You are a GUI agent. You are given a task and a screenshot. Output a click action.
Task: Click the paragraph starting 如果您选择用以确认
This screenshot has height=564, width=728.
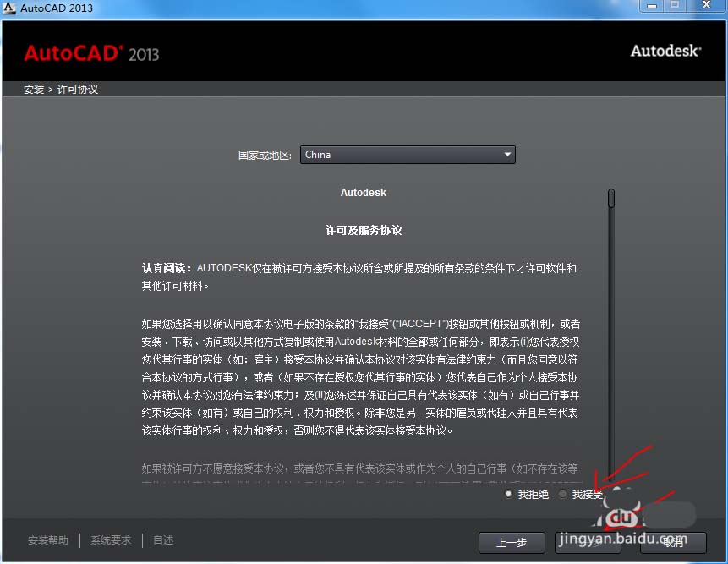pyautogui.click(x=361, y=377)
